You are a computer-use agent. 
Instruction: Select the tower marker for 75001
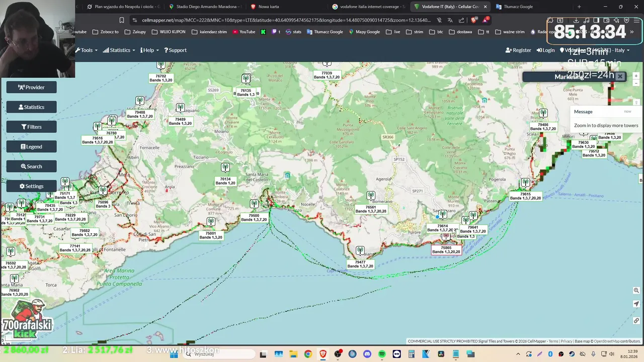pos(211,221)
